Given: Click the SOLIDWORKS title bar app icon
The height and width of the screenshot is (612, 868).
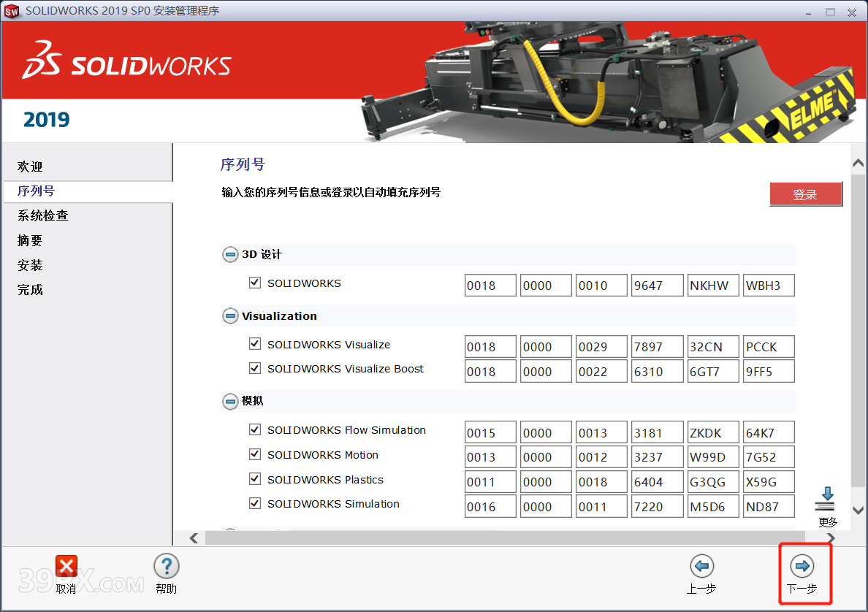Looking at the screenshot, I should (12, 11).
